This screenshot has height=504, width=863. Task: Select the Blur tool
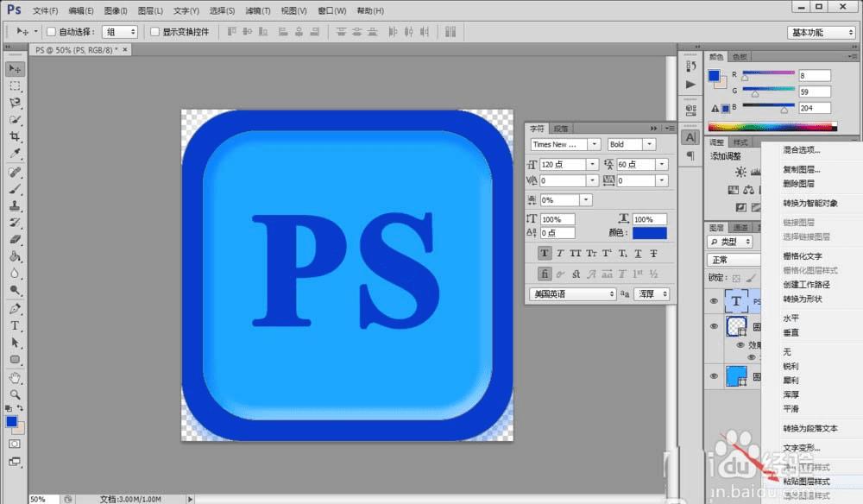15,273
